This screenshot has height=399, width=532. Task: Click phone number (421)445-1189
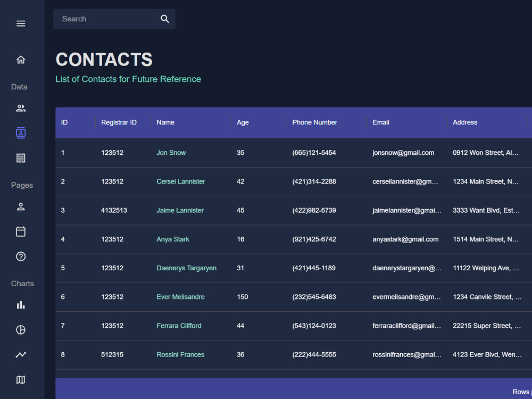[314, 268]
